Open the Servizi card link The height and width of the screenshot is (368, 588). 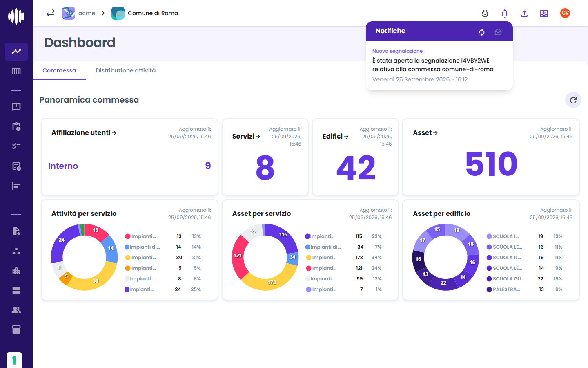(x=246, y=136)
